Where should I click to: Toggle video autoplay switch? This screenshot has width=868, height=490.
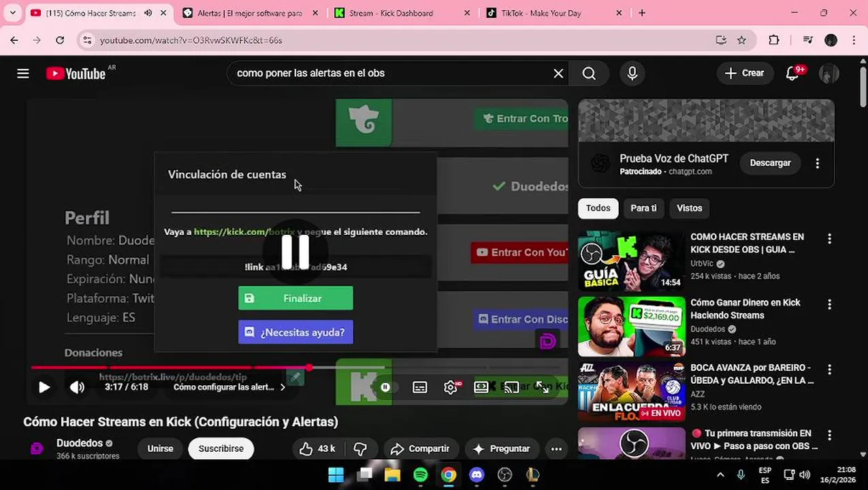point(385,387)
